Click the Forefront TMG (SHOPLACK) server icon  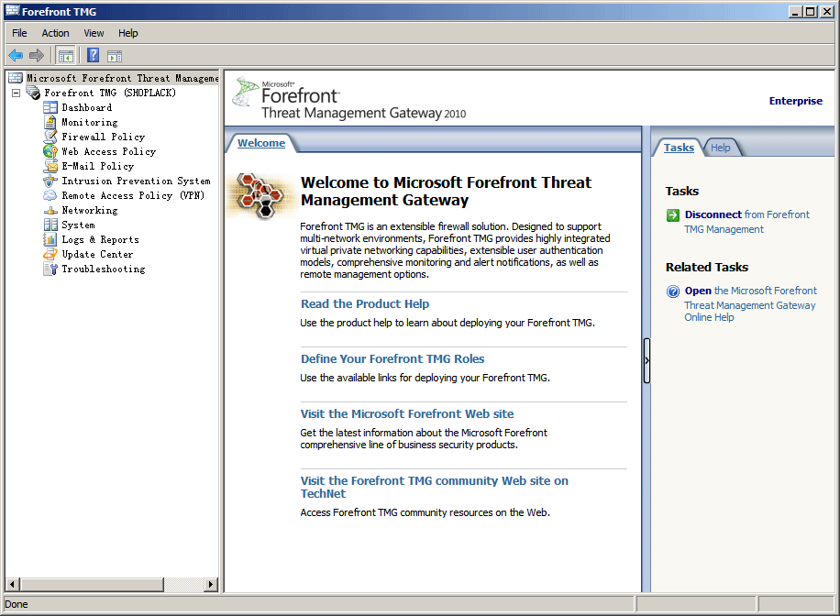[33, 93]
